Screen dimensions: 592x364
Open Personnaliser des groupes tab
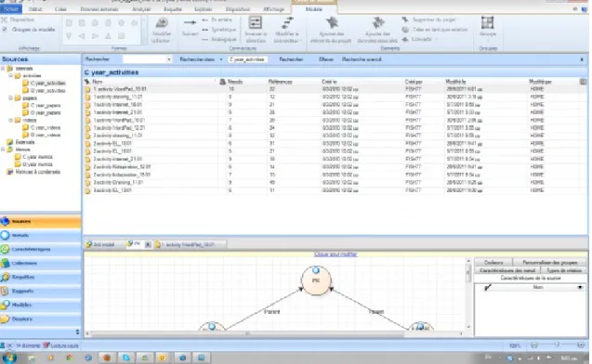(x=550, y=262)
